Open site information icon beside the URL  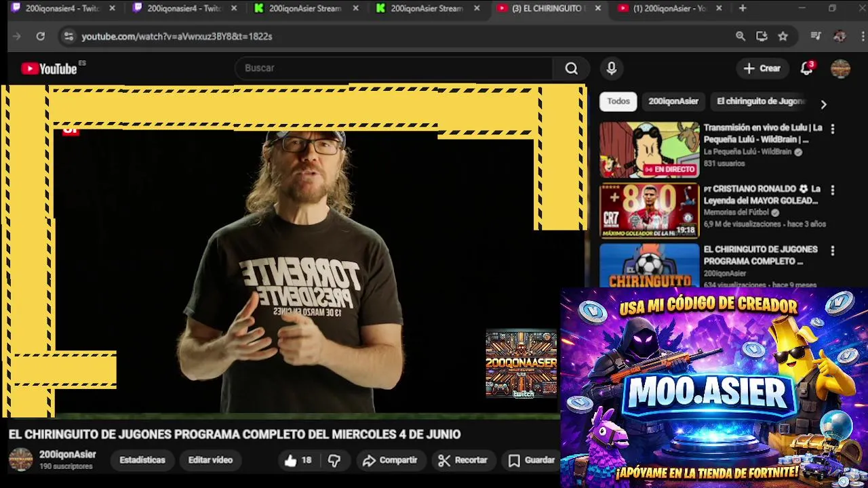point(68,37)
